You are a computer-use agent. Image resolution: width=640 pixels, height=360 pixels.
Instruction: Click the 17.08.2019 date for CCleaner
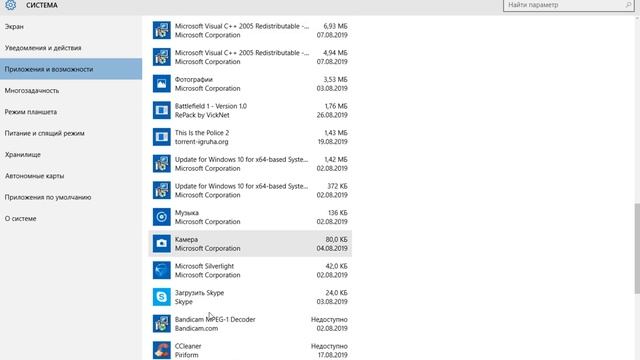tap(333, 355)
